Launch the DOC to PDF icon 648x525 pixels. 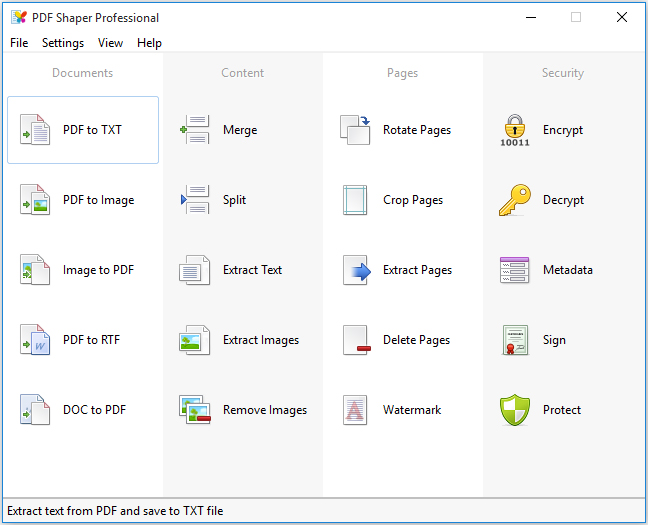point(35,410)
